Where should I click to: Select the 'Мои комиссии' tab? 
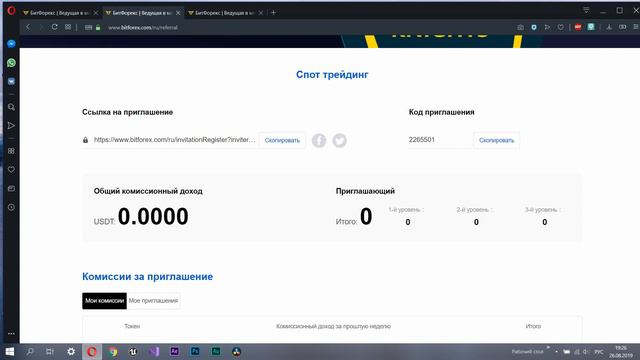coord(104,301)
